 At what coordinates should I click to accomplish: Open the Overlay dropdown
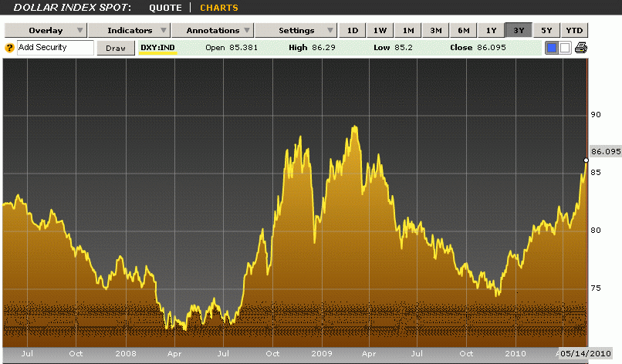[45, 31]
